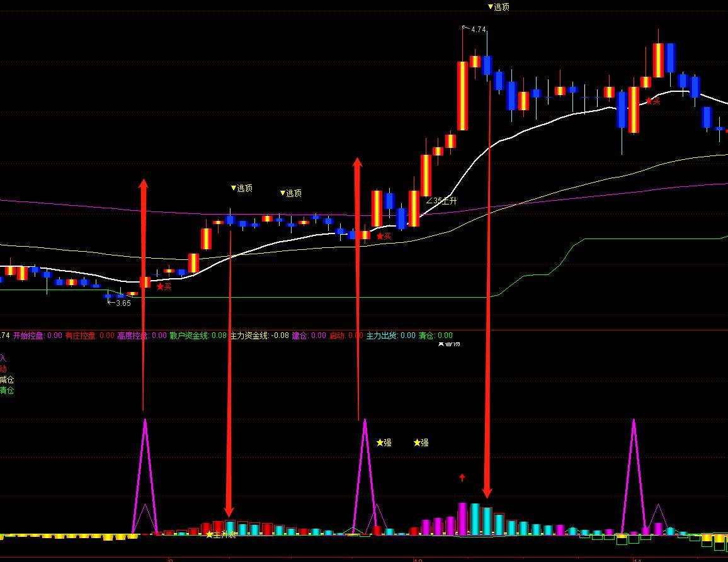This screenshot has width=728, height=562.
Task: Select the 散户资金线 0.08 readout
Action: click(198, 335)
